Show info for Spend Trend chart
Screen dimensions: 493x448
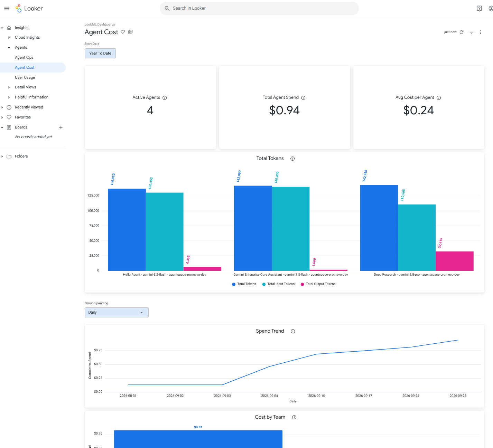pos(293,331)
